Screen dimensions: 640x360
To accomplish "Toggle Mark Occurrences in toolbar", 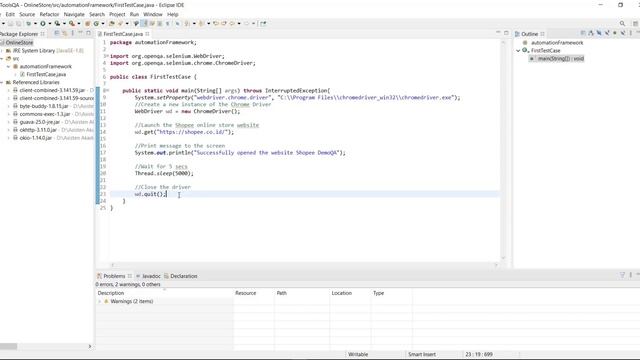I will pos(143,24).
